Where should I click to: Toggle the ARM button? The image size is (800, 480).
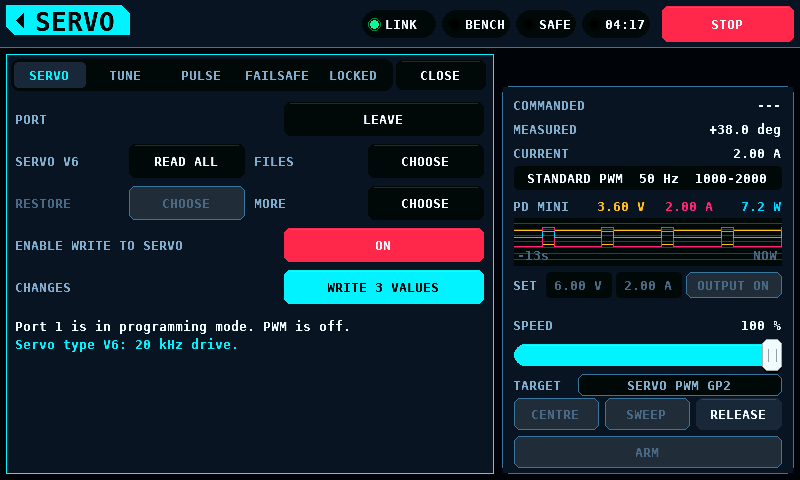pos(647,452)
